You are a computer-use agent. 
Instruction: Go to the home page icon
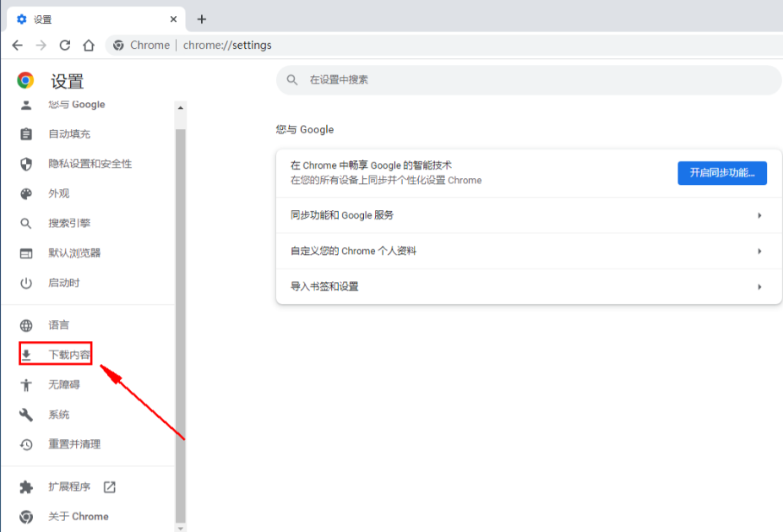[89, 46]
